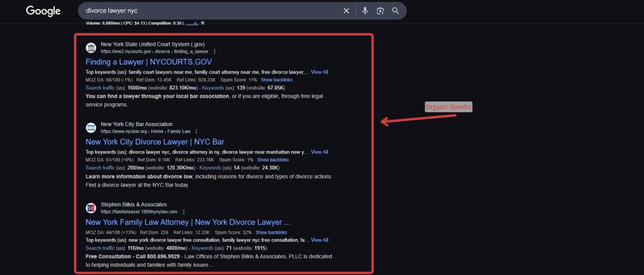The width and height of the screenshot is (644, 275).
Task: Click 'MOZ DA: 68/100 (-1%)' metric text
Action: pos(109,80)
